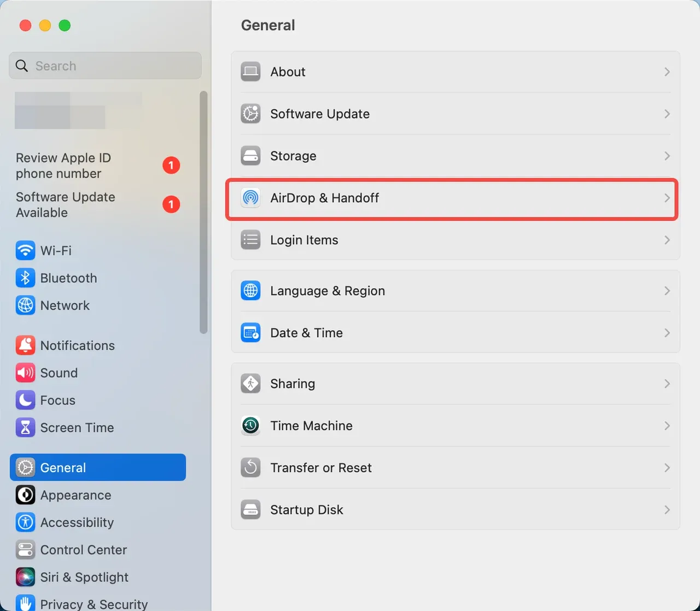Click the "Language & Region" label
Image resolution: width=700 pixels, height=611 pixels.
pos(328,291)
